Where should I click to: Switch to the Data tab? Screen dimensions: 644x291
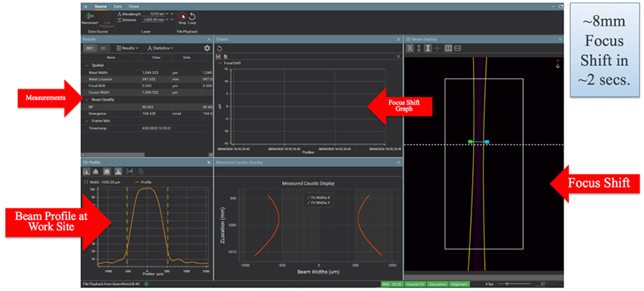pyautogui.click(x=118, y=6)
